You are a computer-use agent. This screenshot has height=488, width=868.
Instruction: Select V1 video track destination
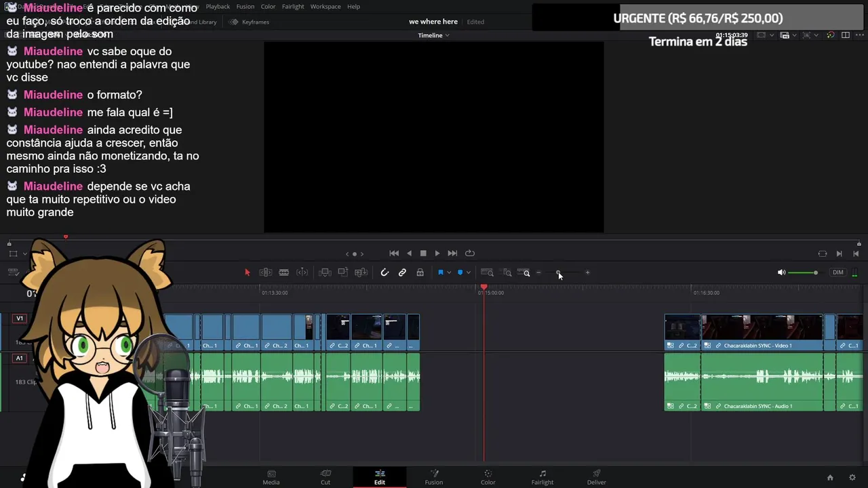pyautogui.click(x=20, y=319)
